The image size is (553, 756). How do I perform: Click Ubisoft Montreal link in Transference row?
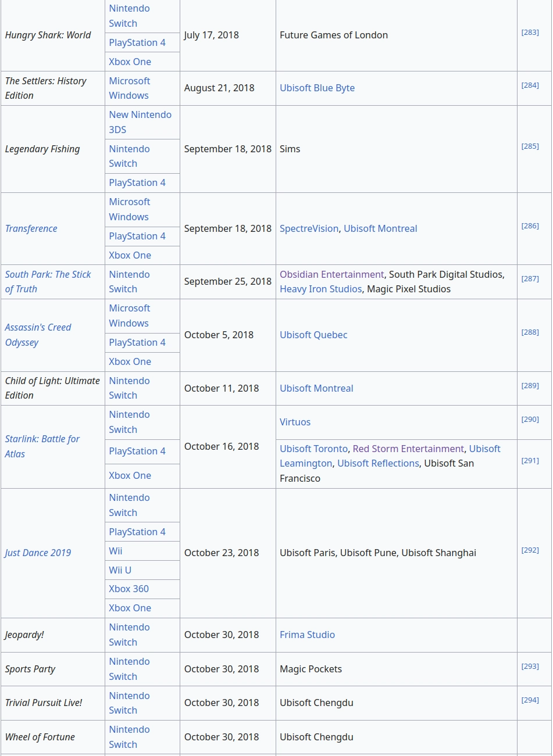380,228
